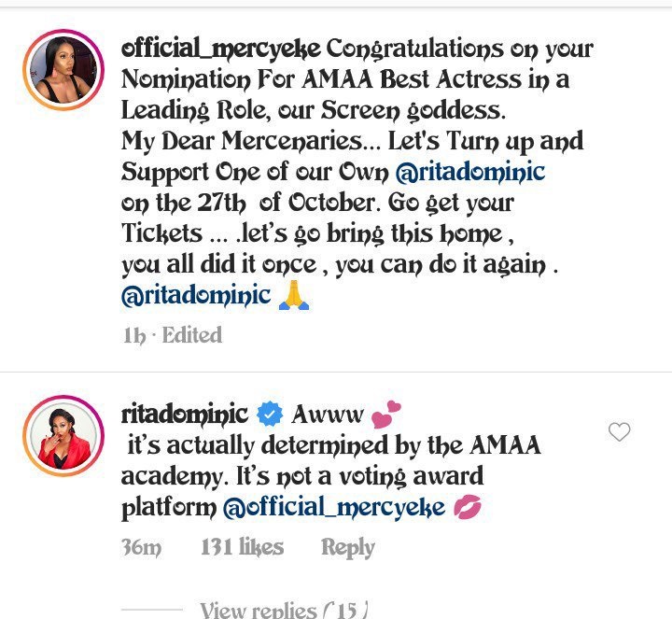Screen dimensions: 672x619
Task: Click the 'Congratulations on your Nomination' caption text
Action: click(357, 63)
